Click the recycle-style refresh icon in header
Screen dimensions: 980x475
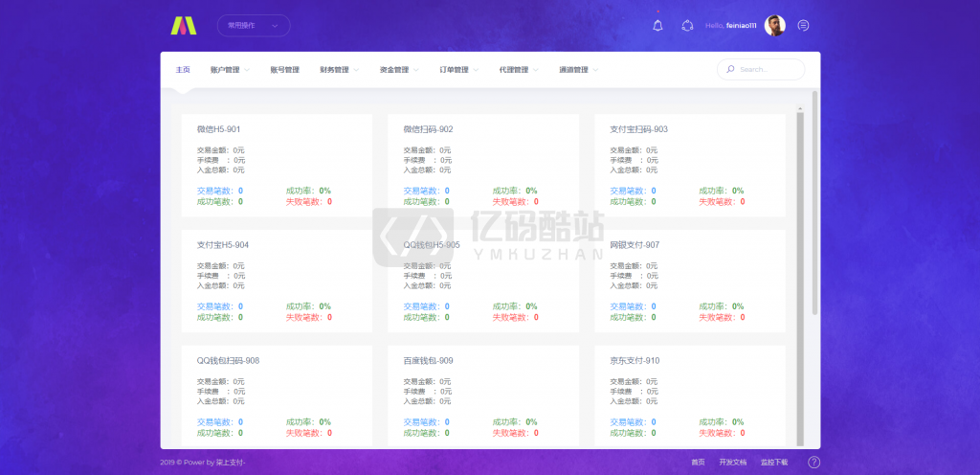(687, 26)
